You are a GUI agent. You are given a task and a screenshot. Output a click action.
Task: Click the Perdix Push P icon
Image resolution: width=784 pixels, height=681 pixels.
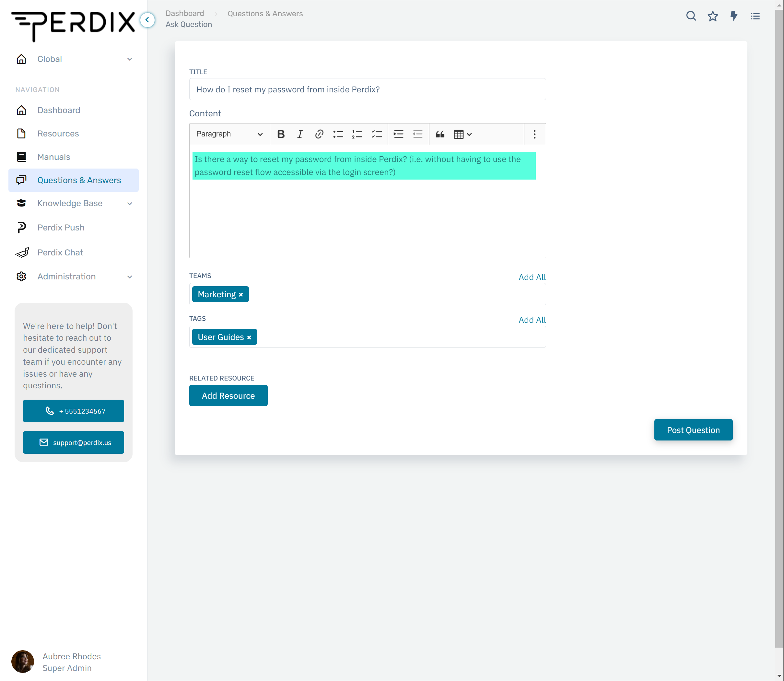pyautogui.click(x=21, y=228)
